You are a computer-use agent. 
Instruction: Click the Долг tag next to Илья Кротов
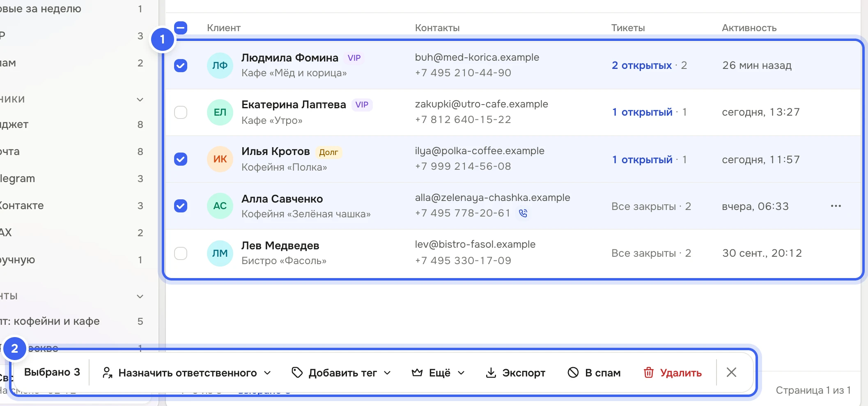tap(328, 152)
